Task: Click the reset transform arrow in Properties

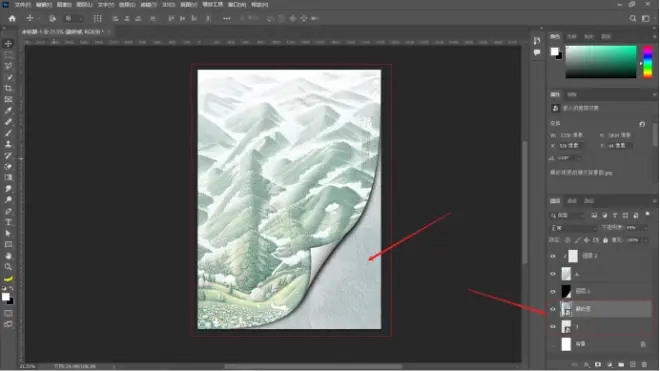Action: 641,124
